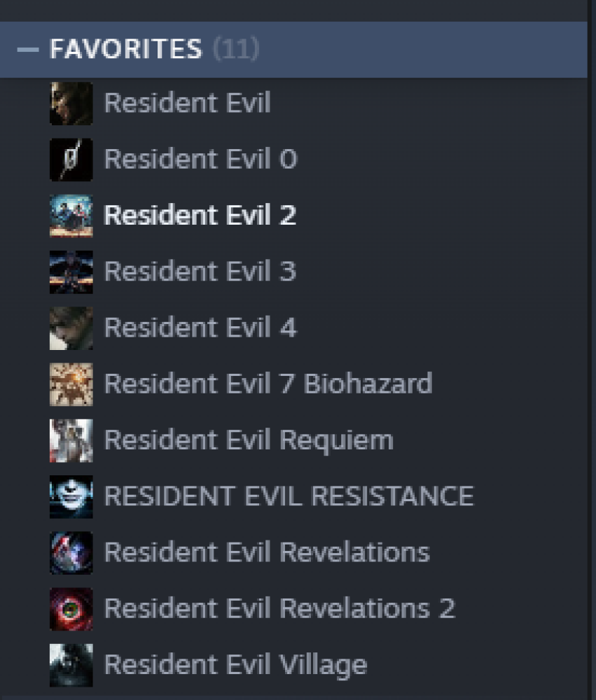The width and height of the screenshot is (596, 700).
Task: Select Resident Evil 4 title text
Action: click(200, 327)
